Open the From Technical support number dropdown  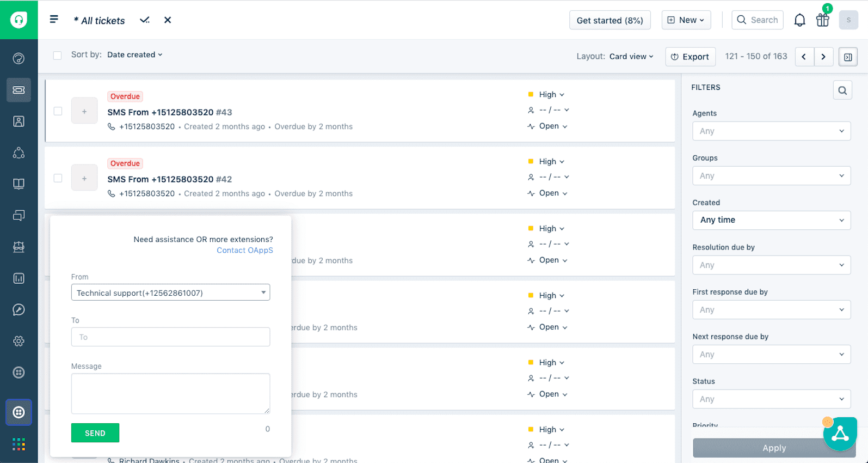pyautogui.click(x=170, y=293)
